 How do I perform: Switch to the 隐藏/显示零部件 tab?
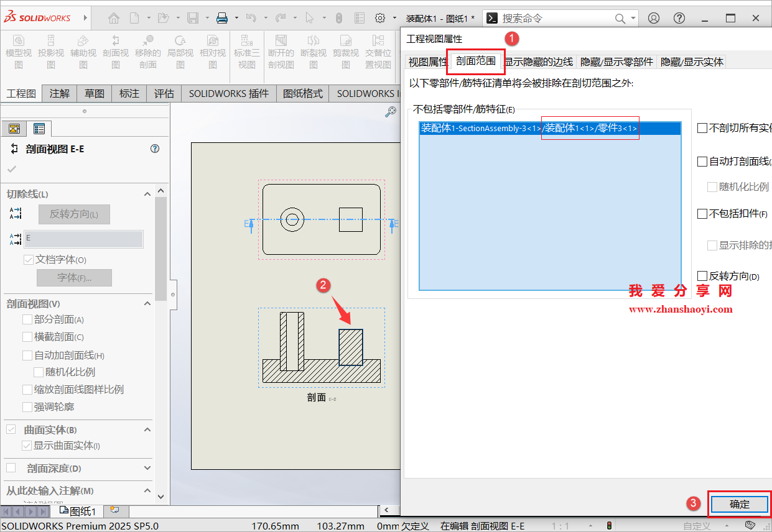[617, 62]
